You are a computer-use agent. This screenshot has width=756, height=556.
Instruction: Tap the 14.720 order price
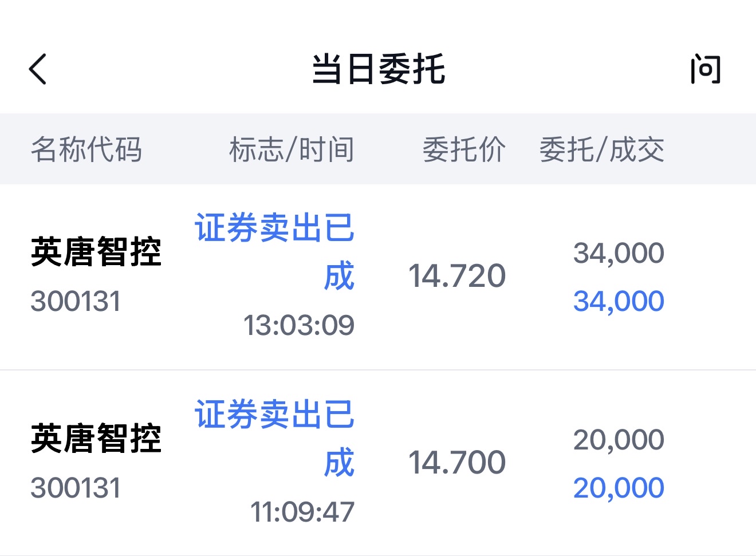(x=457, y=276)
